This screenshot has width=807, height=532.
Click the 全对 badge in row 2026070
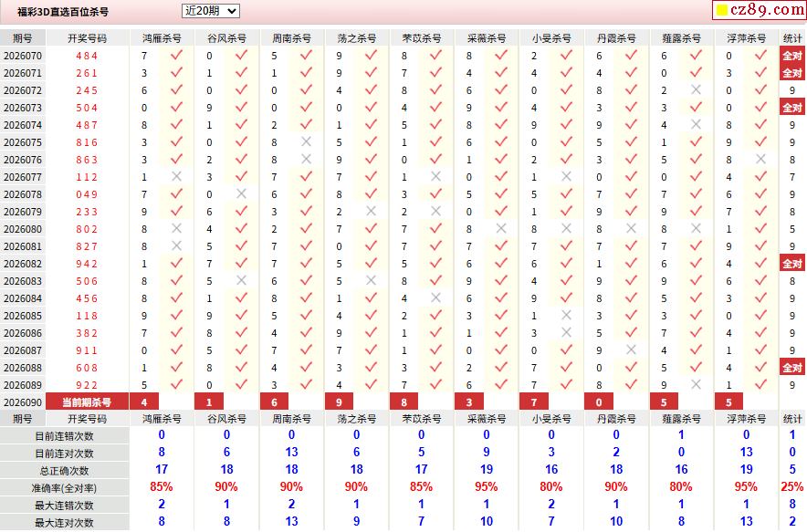[x=792, y=56]
